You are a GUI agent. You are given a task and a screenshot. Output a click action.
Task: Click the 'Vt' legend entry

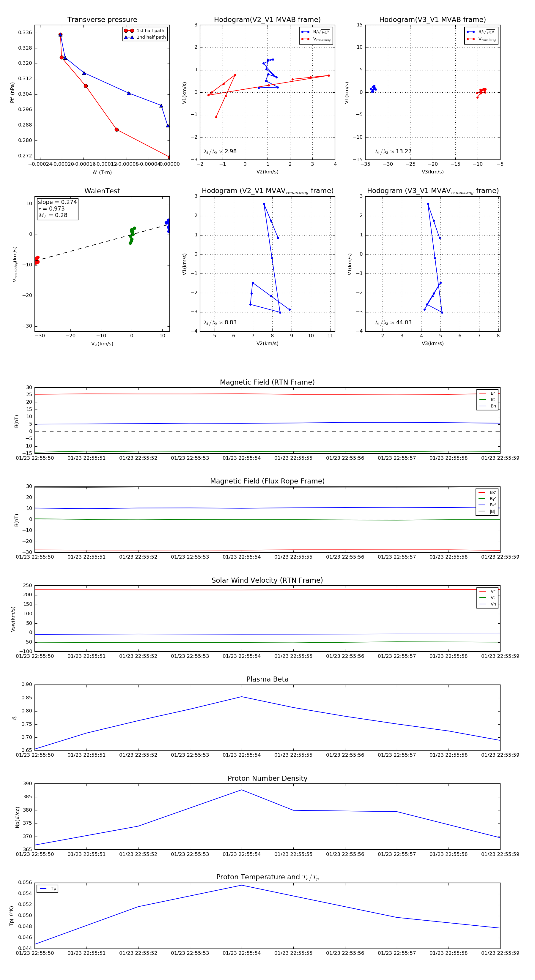488,598
